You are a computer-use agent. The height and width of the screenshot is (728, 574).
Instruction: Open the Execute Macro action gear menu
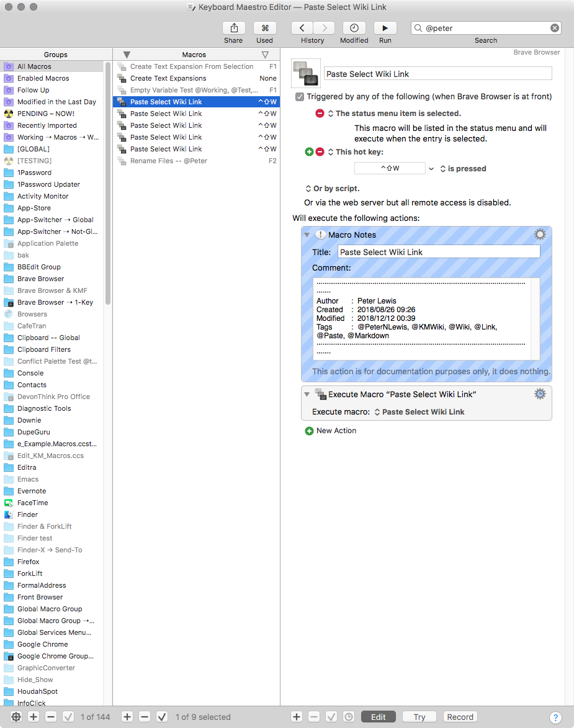(x=540, y=394)
